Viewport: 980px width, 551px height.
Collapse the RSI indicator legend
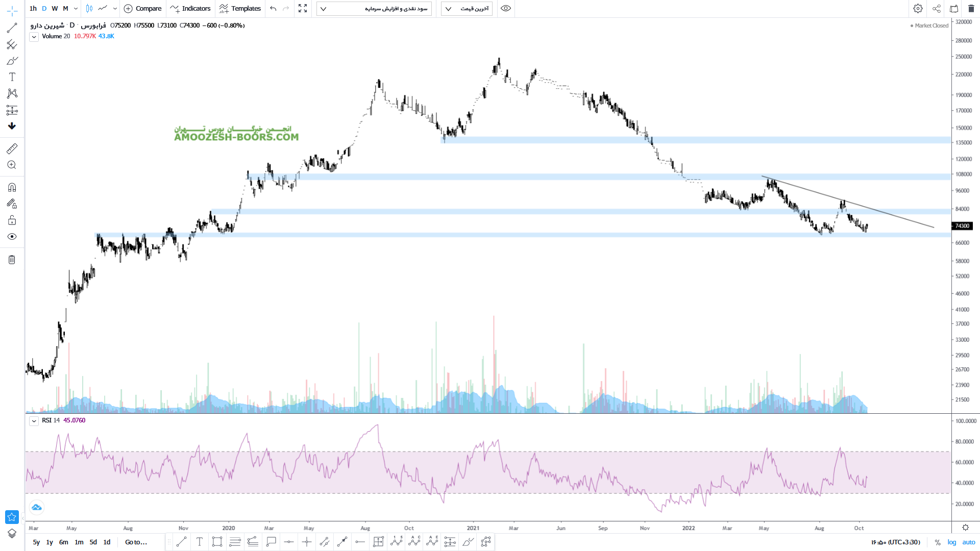coord(34,421)
